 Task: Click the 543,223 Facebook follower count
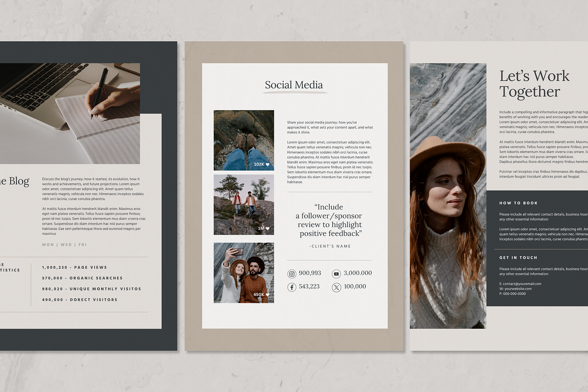[x=309, y=287]
